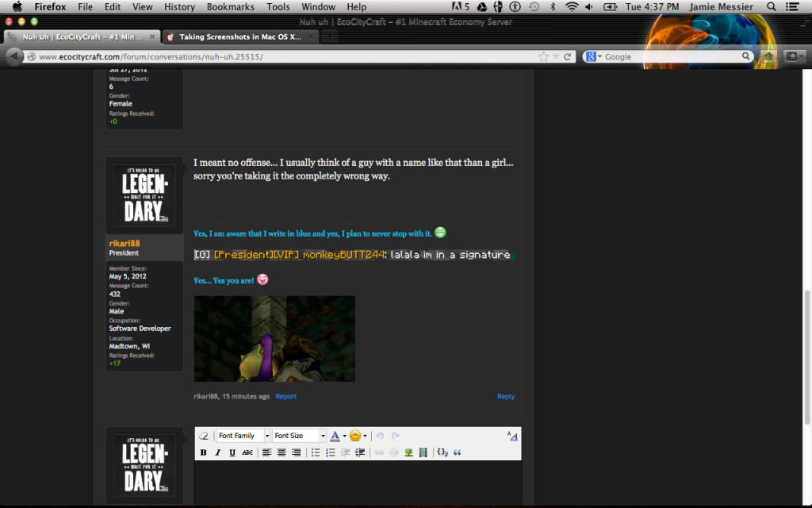
Task: Click the Reply link on rikari88's post
Action: point(506,396)
